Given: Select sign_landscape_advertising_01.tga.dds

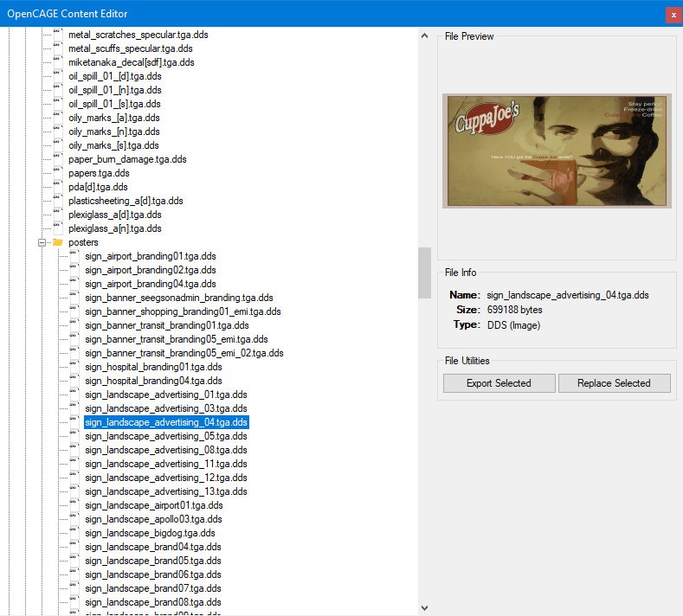Looking at the screenshot, I should click(x=166, y=395).
